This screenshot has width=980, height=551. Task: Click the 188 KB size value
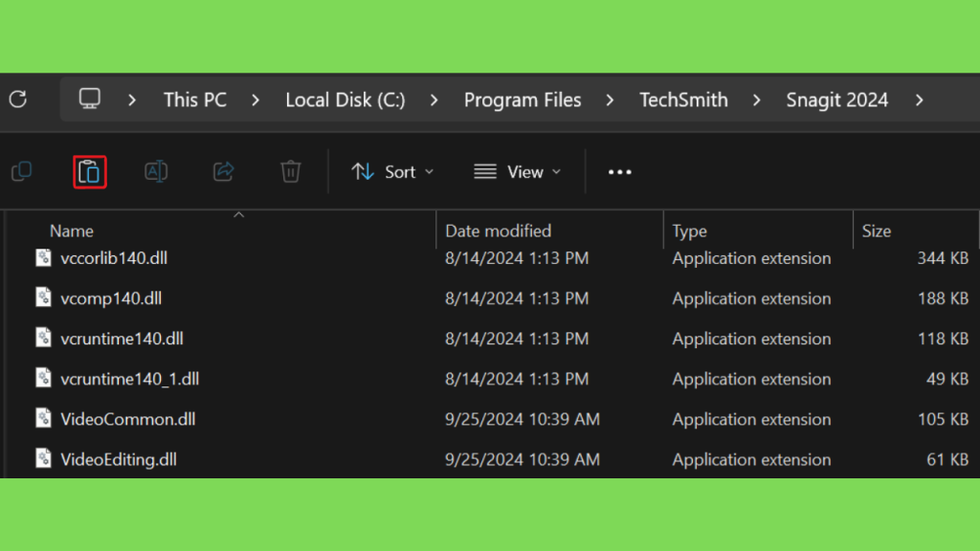coord(943,298)
